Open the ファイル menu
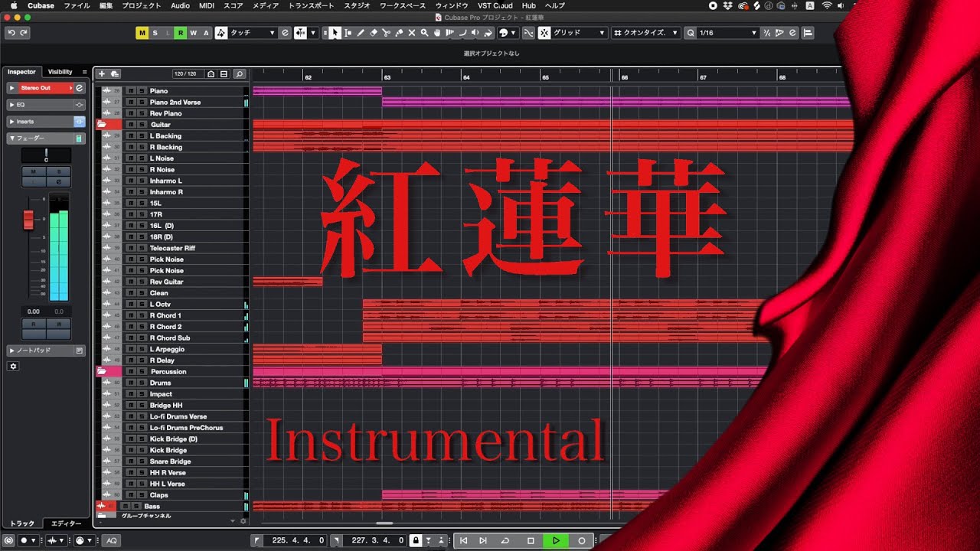Viewport: 980px width, 551px height. point(77,5)
